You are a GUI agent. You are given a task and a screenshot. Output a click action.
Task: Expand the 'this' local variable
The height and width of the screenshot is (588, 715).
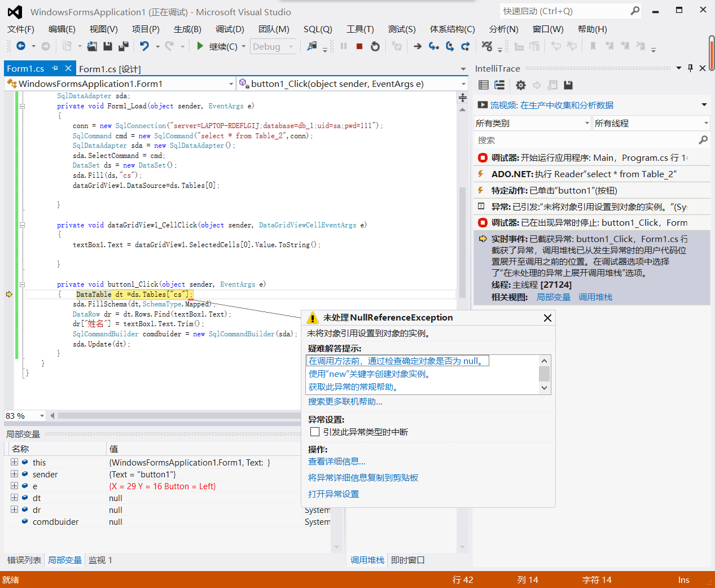click(x=14, y=462)
